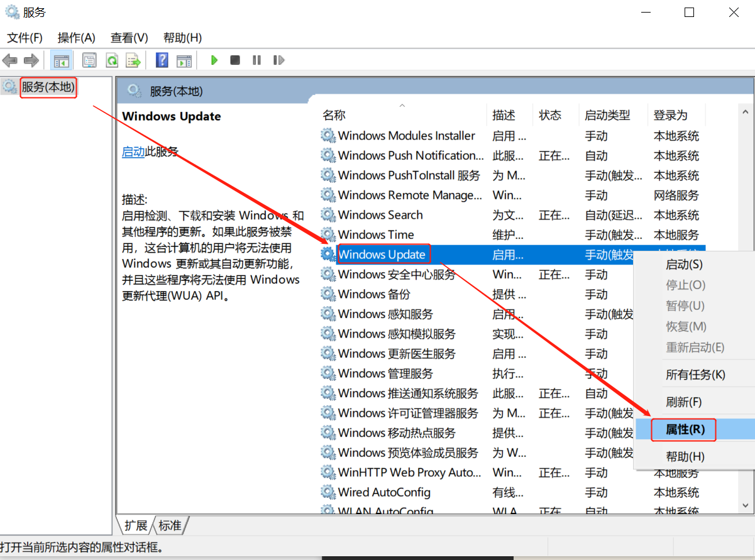Toggle Show/Hide Action Pane toolbar icon
755x560 pixels.
184,60
